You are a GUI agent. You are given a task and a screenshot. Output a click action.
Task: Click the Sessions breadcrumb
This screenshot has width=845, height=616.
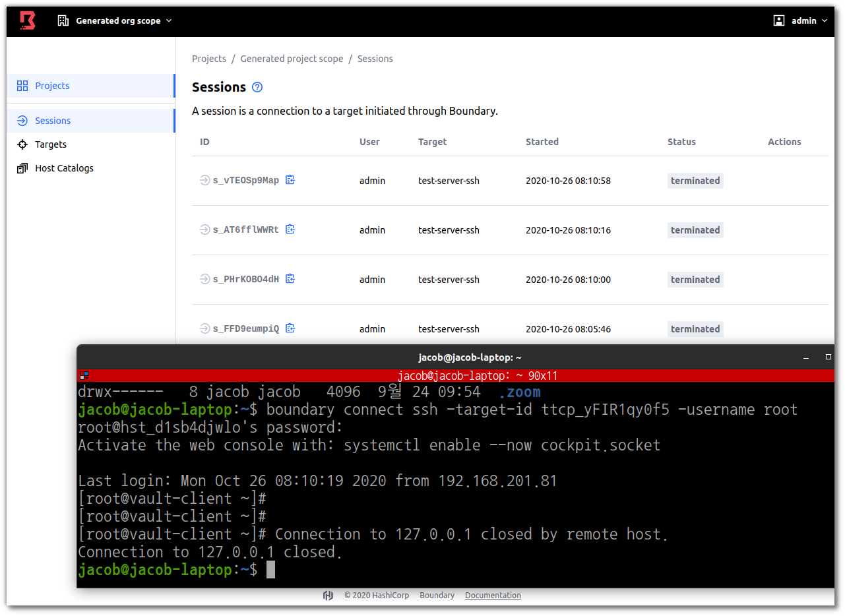(375, 59)
